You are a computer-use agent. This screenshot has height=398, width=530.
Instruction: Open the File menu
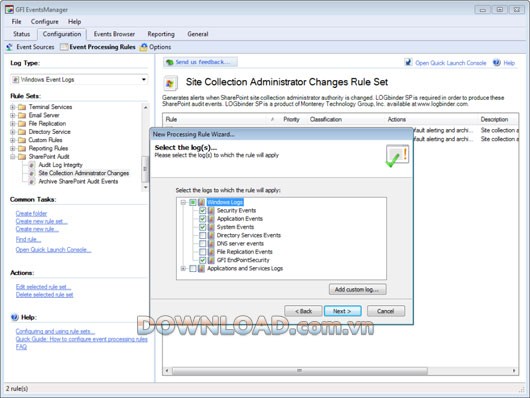[16, 22]
